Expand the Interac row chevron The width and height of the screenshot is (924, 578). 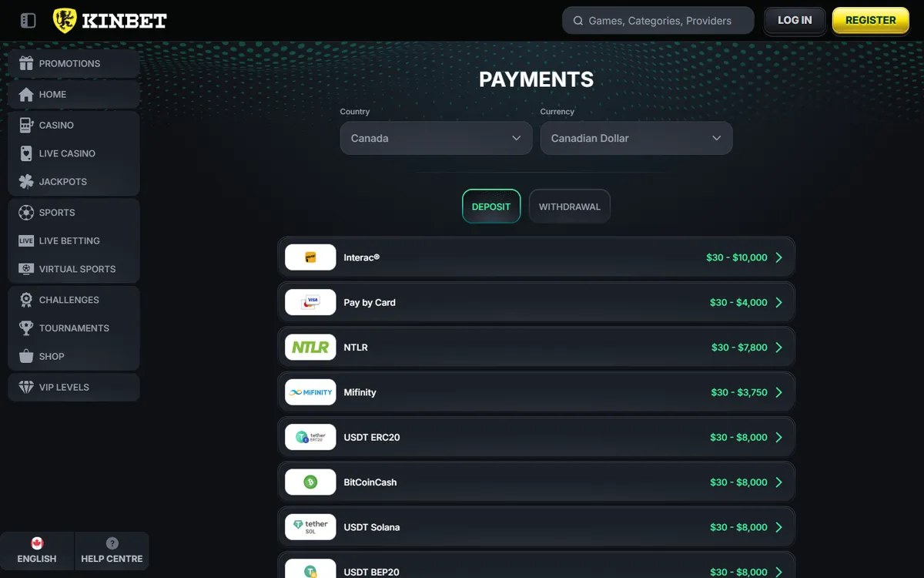point(779,257)
